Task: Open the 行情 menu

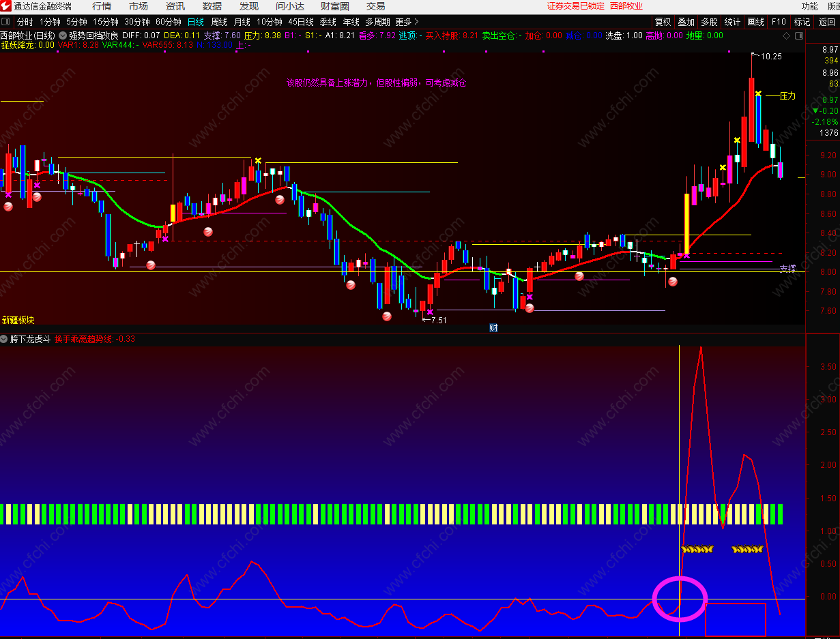Action: tap(102, 6)
